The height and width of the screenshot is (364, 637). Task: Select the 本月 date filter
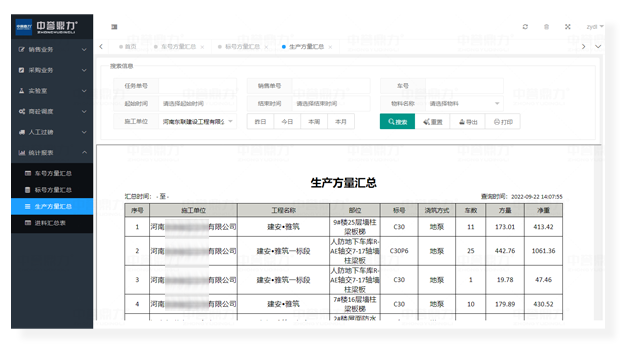[x=340, y=121]
